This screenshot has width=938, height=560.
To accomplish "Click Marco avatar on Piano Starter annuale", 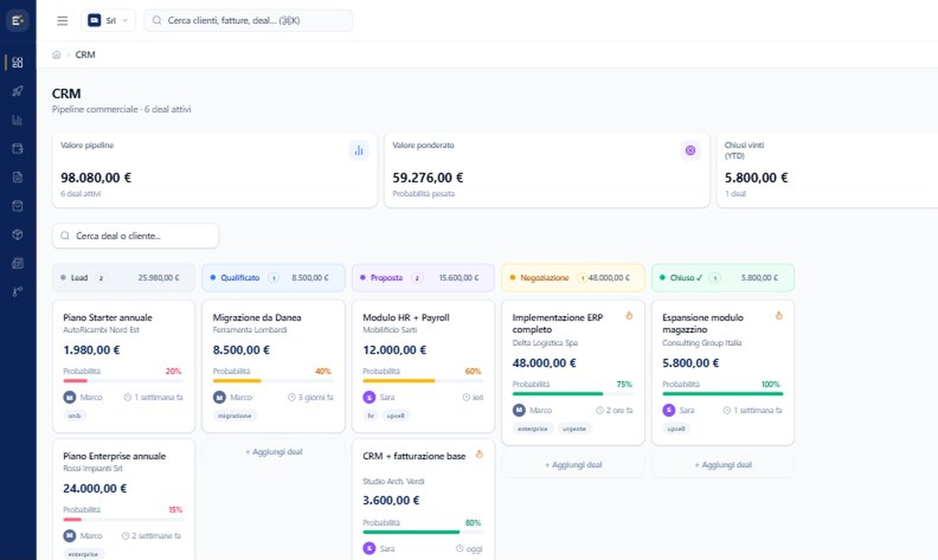I will point(70,397).
